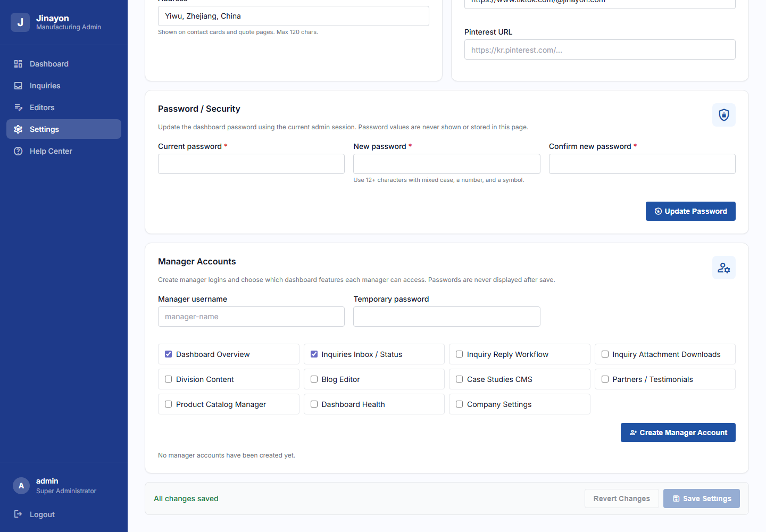Click the Dashboard grid icon in sidebar
Screen dimensions: 766x532
(18, 64)
